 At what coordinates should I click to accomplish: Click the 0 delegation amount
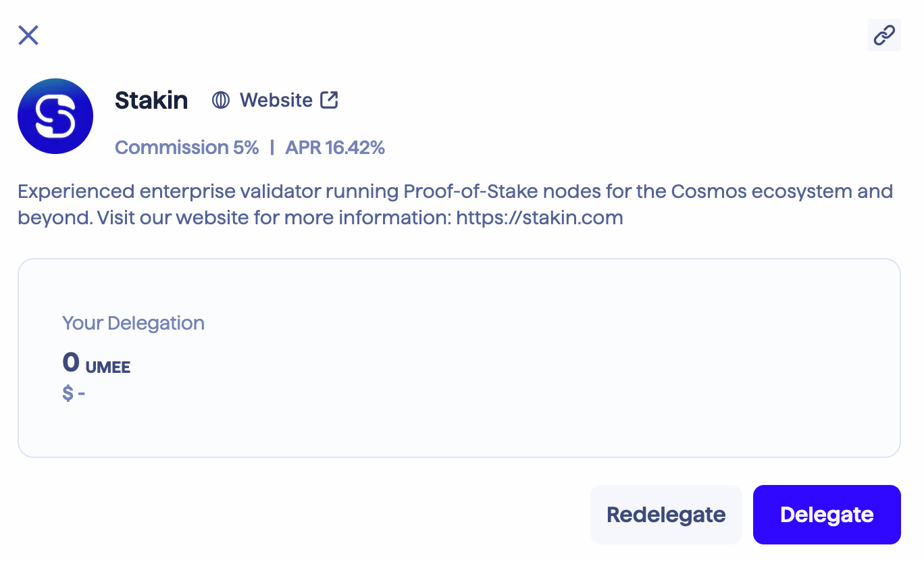coord(71,363)
